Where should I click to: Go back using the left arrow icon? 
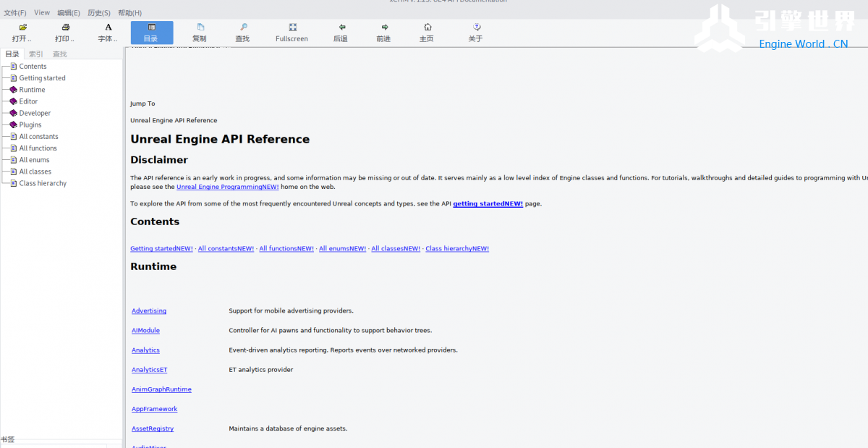pyautogui.click(x=341, y=28)
